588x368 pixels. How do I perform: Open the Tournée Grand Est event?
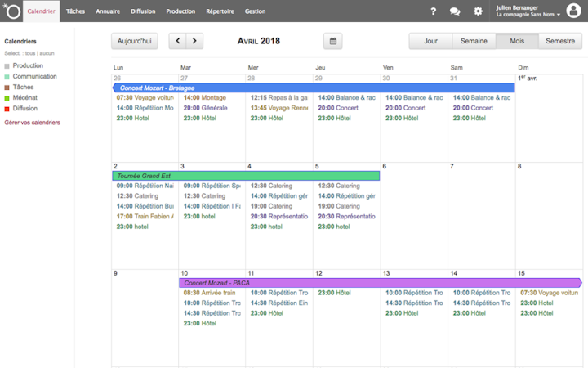point(245,176)
